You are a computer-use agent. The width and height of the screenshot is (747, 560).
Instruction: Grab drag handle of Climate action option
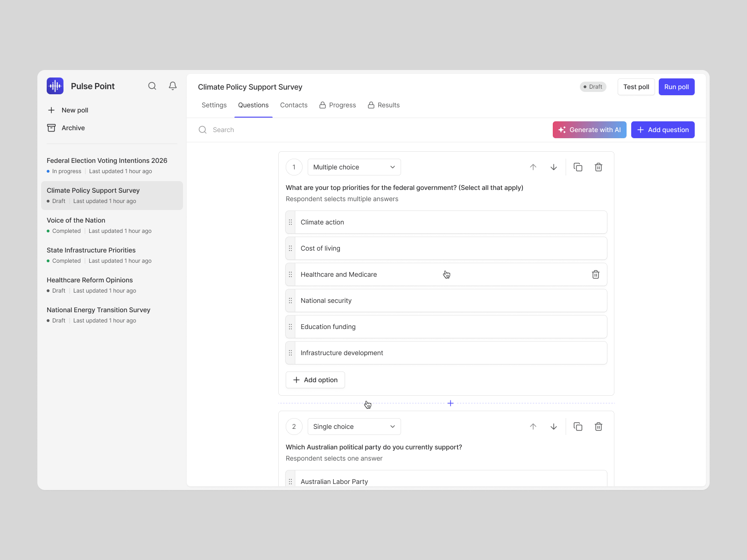coord(290,222)
